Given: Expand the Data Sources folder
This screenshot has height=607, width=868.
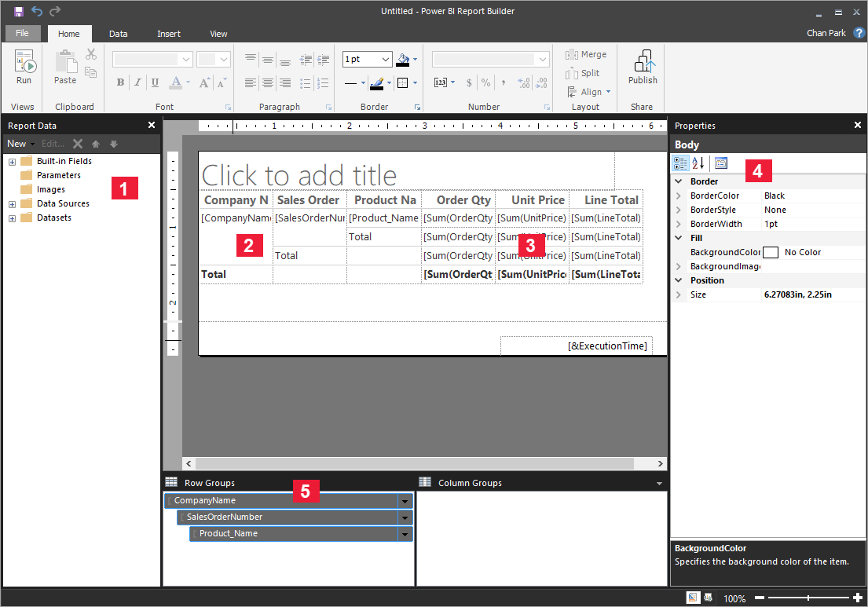Looking at the screenshot, I should tap(13, 204).
